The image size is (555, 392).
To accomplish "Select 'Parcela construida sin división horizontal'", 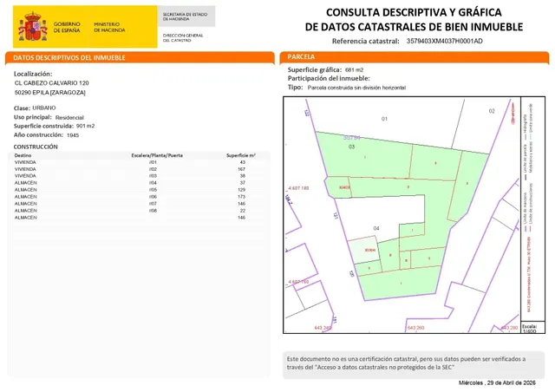I will (x=356, y=88).
